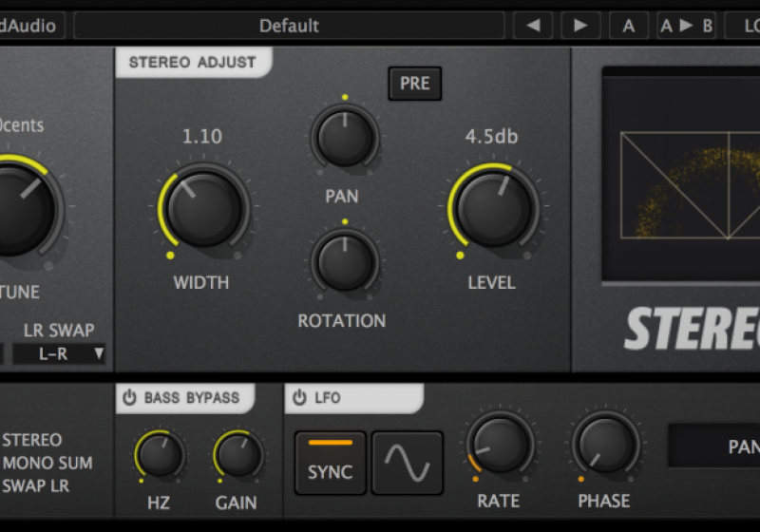Open the Default preset selector

[x=289, y=26]
